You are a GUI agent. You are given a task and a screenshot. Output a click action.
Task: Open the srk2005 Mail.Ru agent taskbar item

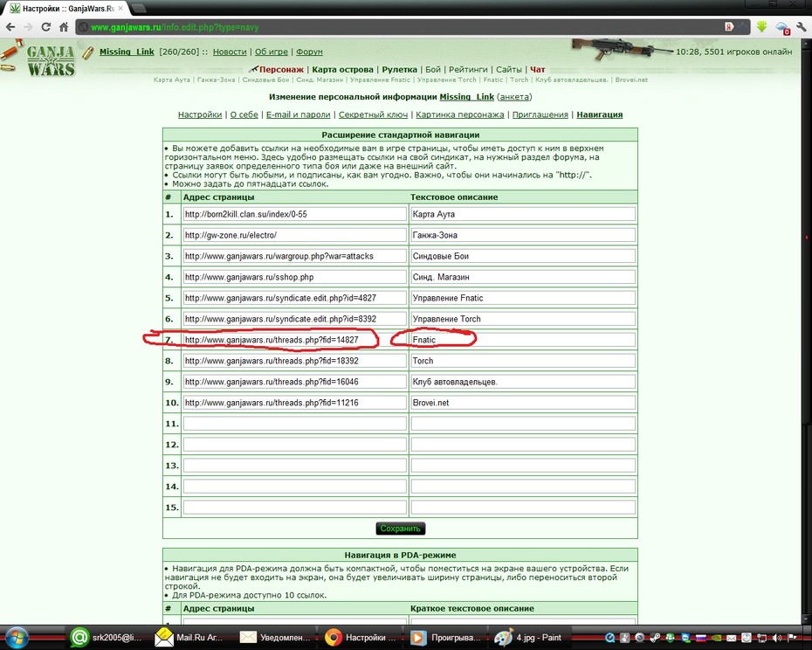(107, 638)
